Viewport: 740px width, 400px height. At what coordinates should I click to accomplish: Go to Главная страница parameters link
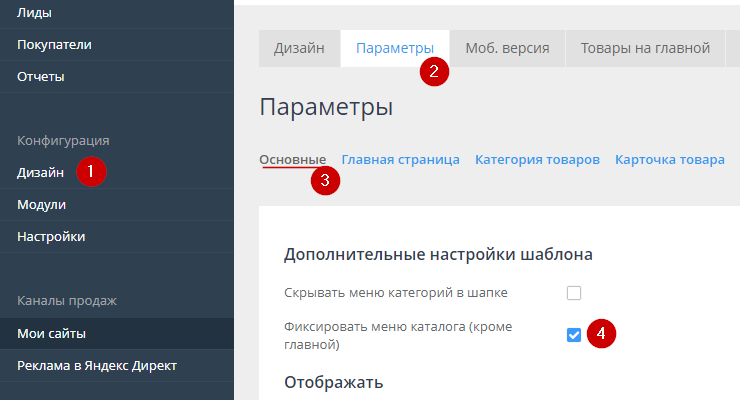click(400, 159)
